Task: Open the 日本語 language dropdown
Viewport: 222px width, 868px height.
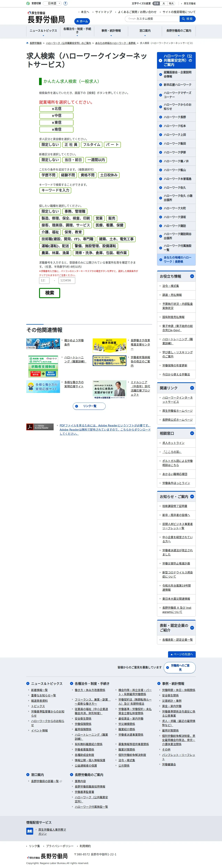Action: pos(52,3)
